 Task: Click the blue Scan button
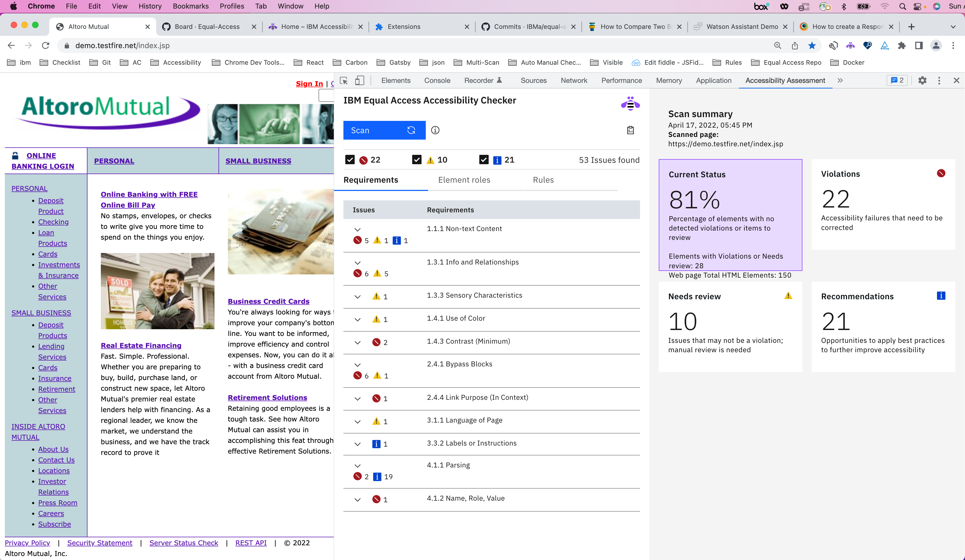384,130
